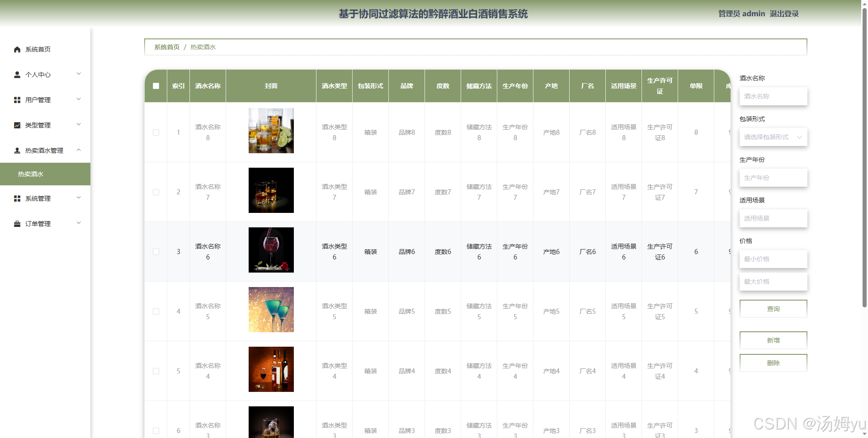Viewport: 868px width, 438px height.
Task: Click the 包装形式 column header
Action: [x=371, y=86]
